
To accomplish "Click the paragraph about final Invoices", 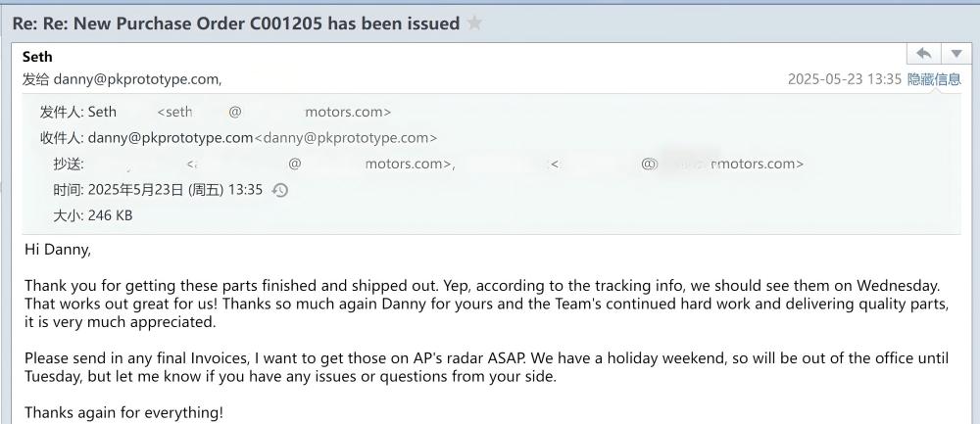I will click(480, 367).
